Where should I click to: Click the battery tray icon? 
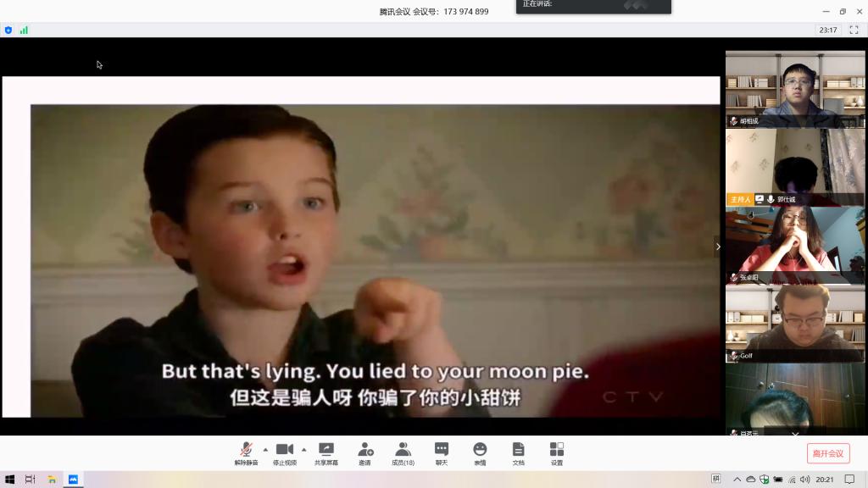pyautogui.click(x=778, y=480)
